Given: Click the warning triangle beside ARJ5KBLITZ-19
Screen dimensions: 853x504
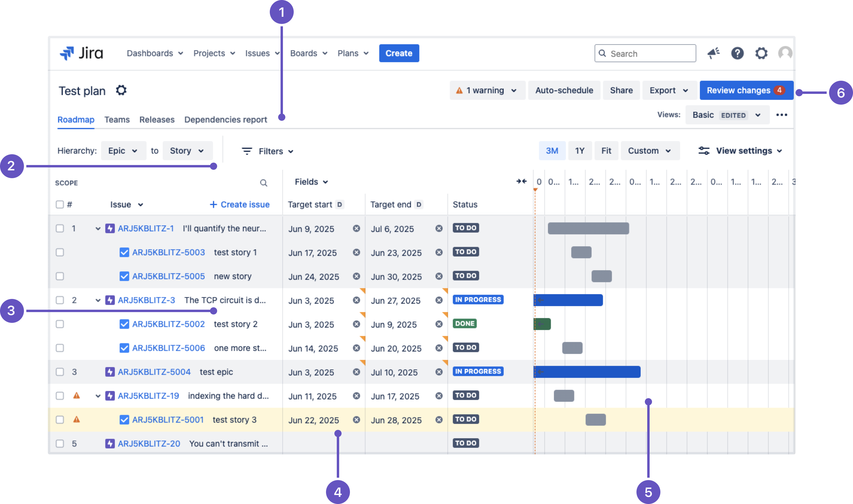Looking at the screenshot, I should coord(77,395).
